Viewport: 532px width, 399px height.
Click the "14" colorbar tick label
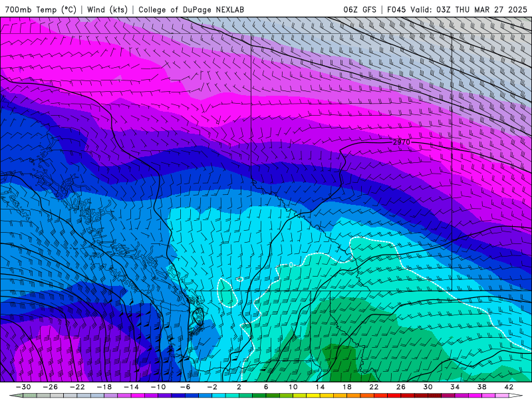pyautogui.click(x=320, y=387)
